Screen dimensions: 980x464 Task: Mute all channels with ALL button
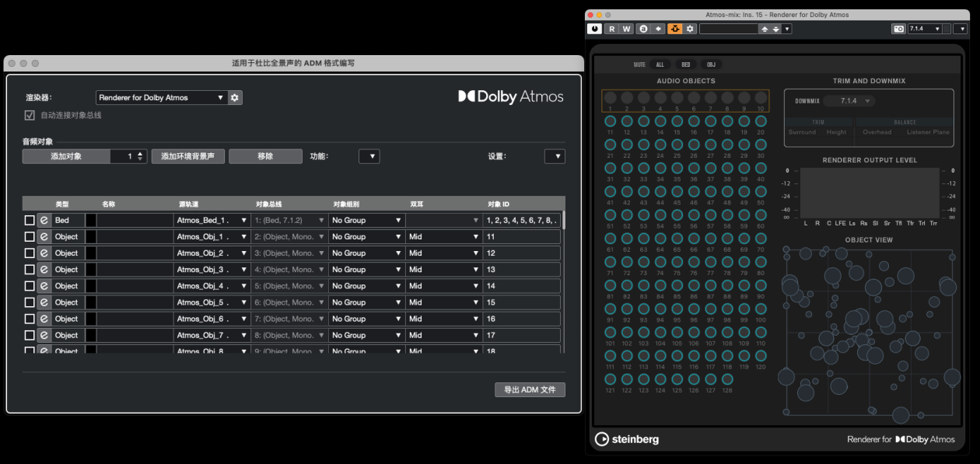coord(660,65)
